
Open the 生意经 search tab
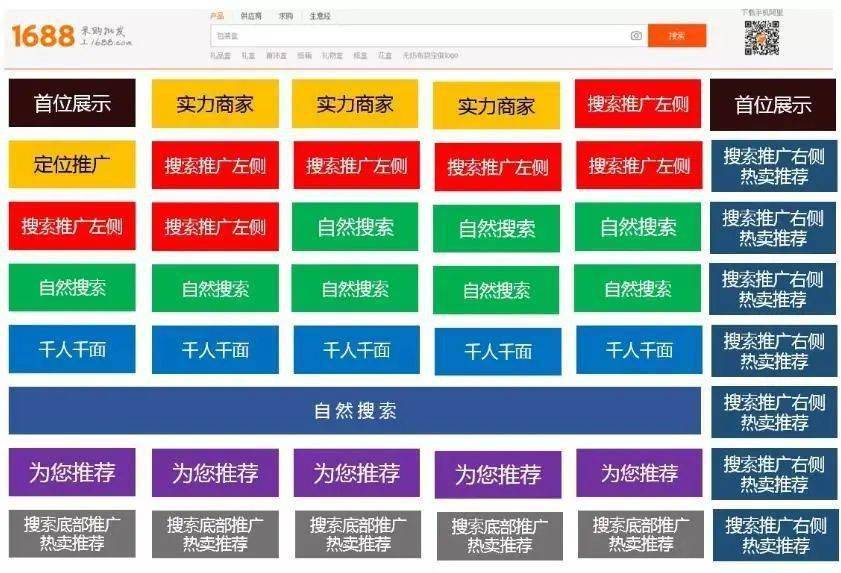320,16
